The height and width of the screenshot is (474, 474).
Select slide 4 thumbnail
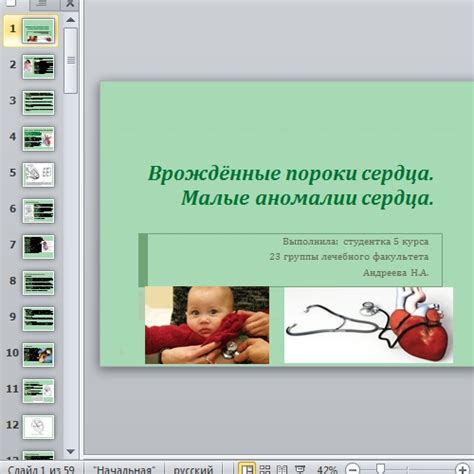pos(38,139)
